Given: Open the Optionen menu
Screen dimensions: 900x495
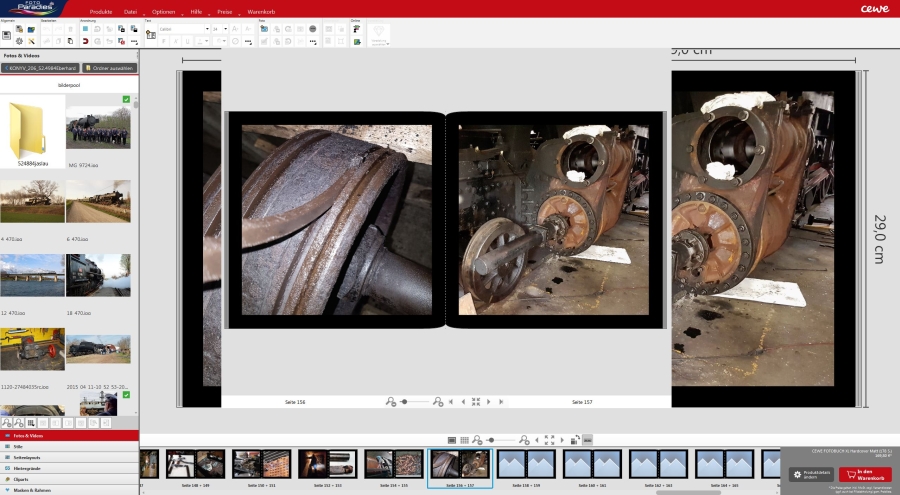Looking at the screenshot, I should tap(163, 11).
